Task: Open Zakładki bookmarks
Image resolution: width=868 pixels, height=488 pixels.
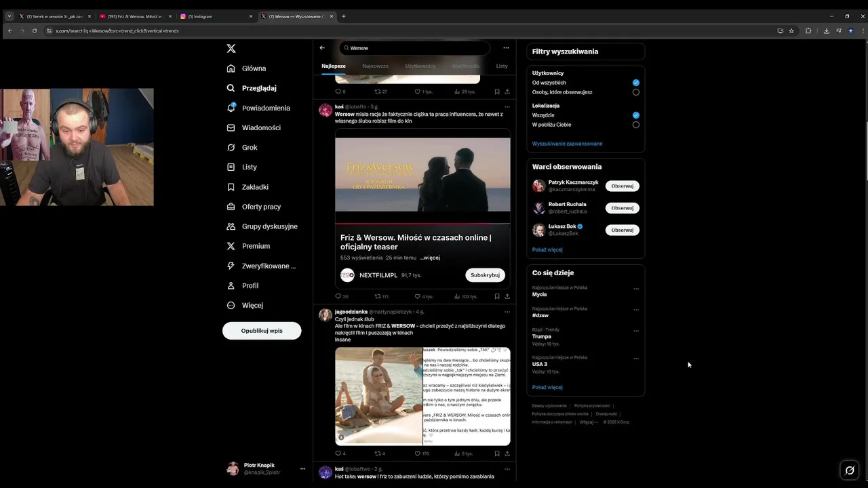Action: [248, 186]
